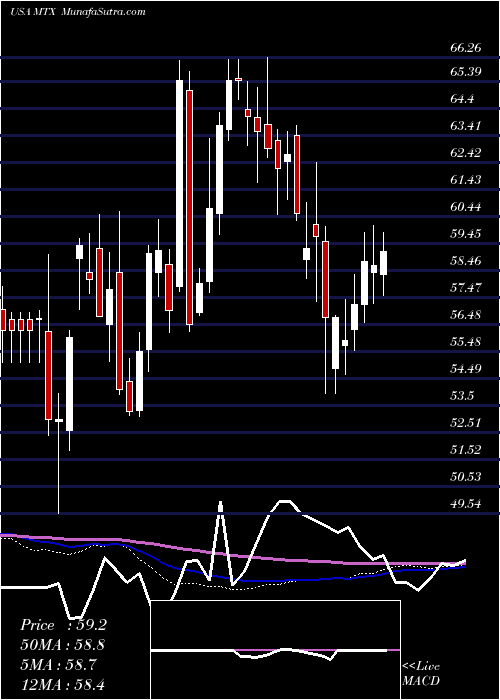
Task: Click the 54.49 price axis label
Action: click(x=466, y=369)
